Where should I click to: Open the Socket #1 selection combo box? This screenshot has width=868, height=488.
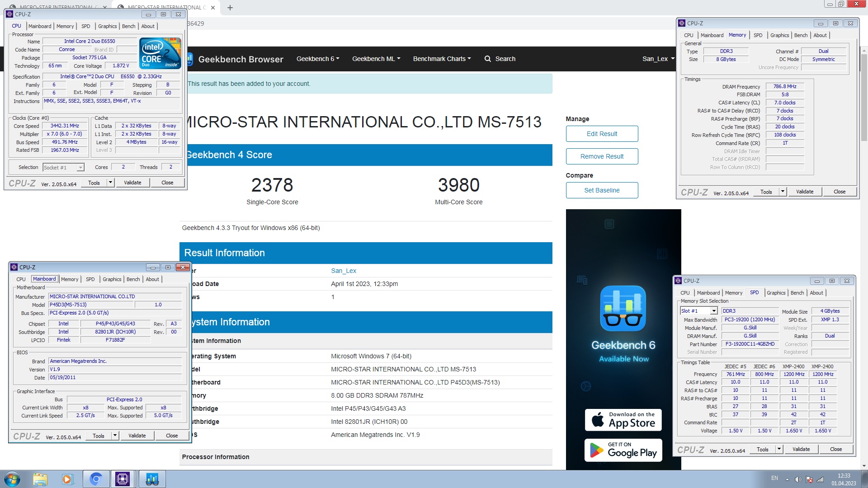(63, 168)
